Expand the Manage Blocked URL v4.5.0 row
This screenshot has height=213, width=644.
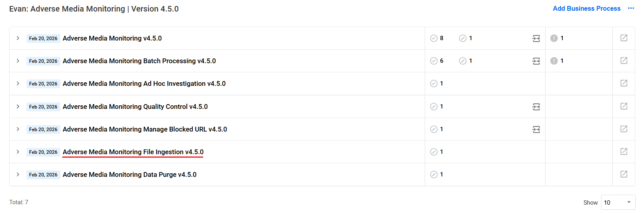point(18,129)
